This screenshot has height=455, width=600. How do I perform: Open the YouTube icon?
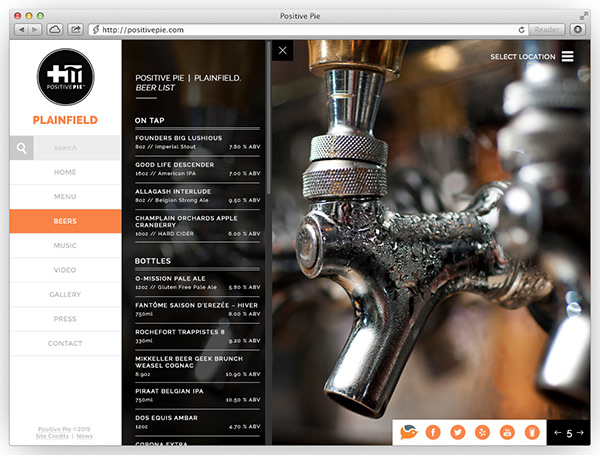pyautogui.click(x=507, y=432)
